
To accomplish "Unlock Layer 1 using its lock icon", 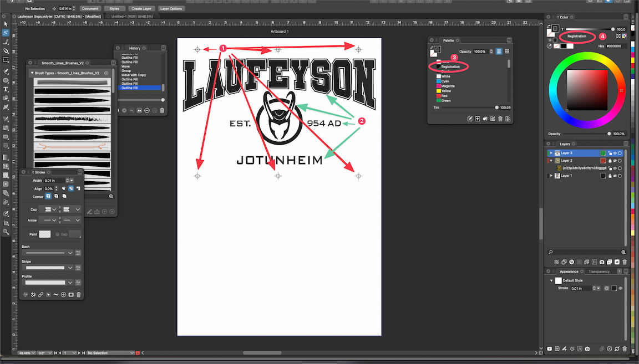I will [x=609, y=176].
